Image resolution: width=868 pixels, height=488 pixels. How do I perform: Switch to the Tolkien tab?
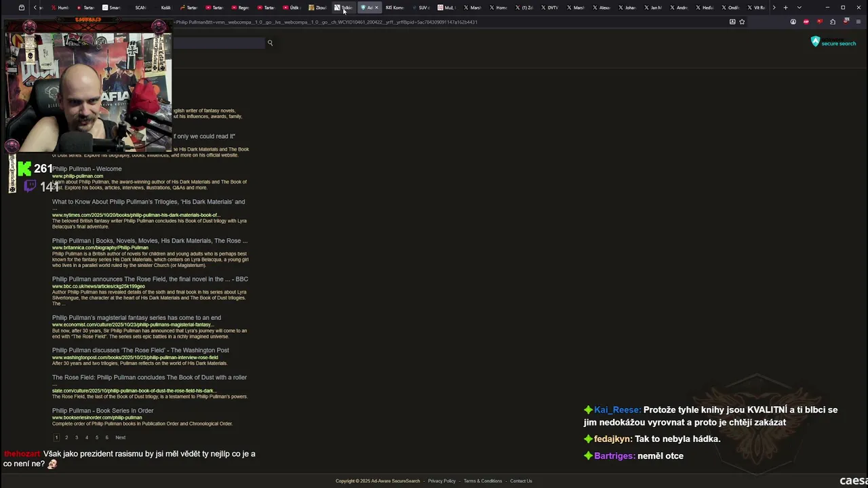pos(343,7)
